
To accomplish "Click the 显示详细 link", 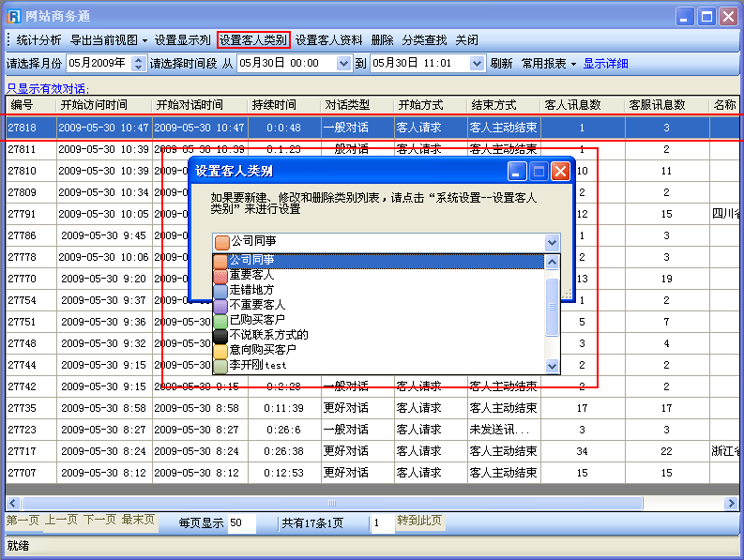I will pyautogui.click(x=605, y=64).
